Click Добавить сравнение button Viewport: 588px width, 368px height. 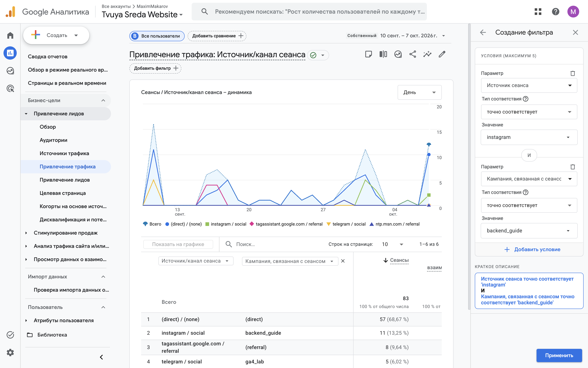tap(217, 36)
